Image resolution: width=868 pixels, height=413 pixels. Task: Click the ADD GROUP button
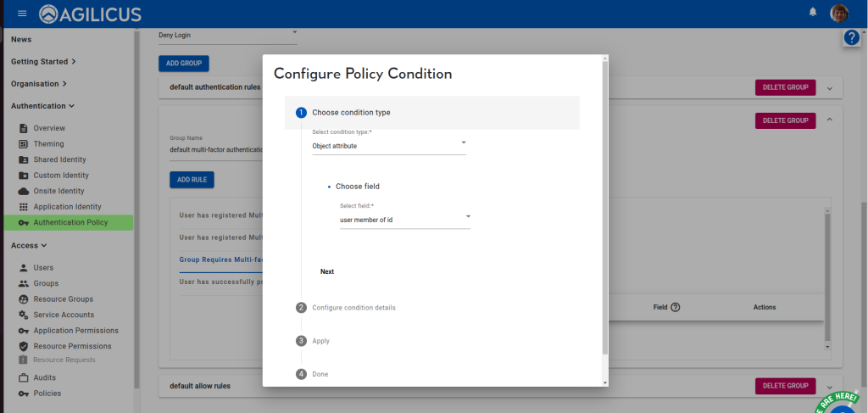(183, 64)
